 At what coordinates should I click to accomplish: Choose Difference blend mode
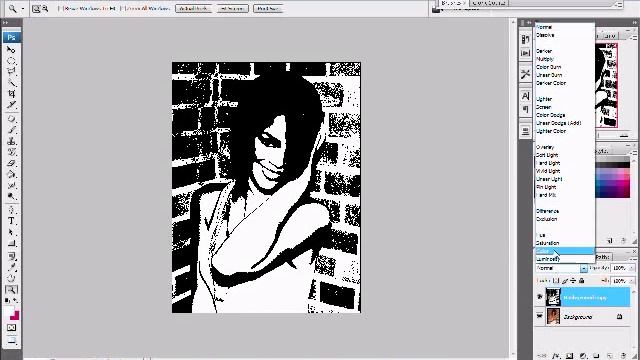pyautogui.click(x=565, y=211)
